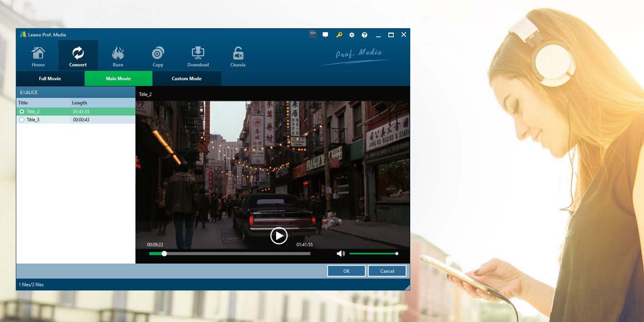Select the Cinavia removal tool
The image size is (644, 322).
[x=238, y=56]
